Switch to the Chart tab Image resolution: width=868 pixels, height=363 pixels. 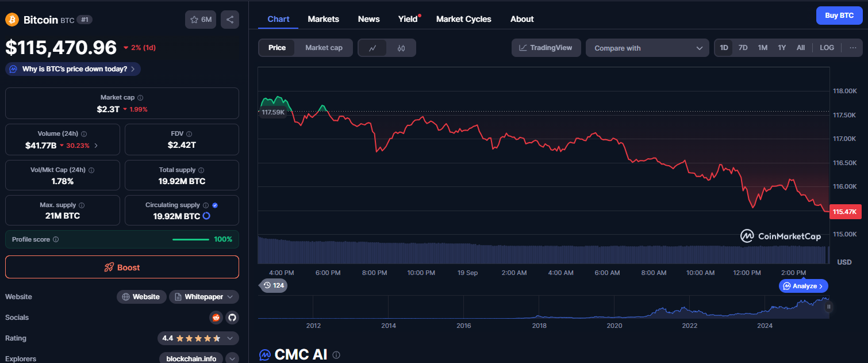coord(278,19)
